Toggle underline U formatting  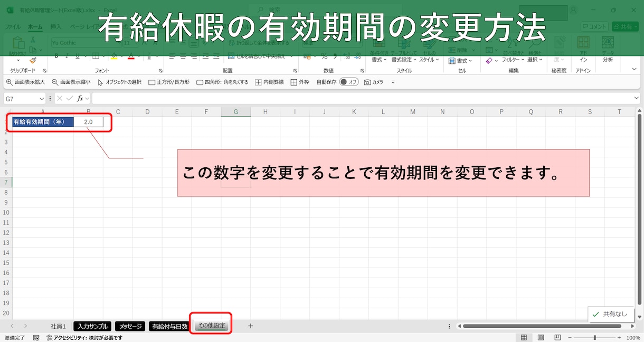[x=78, y=56]
